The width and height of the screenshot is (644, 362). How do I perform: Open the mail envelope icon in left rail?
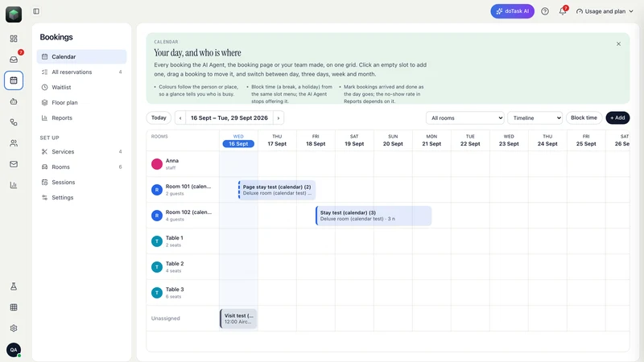click(x=14, y=164)
